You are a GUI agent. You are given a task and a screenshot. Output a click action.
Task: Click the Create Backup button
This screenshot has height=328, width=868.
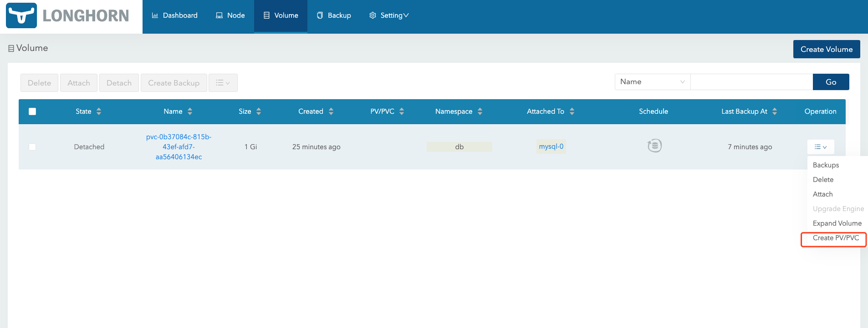(x=174, y=83)
